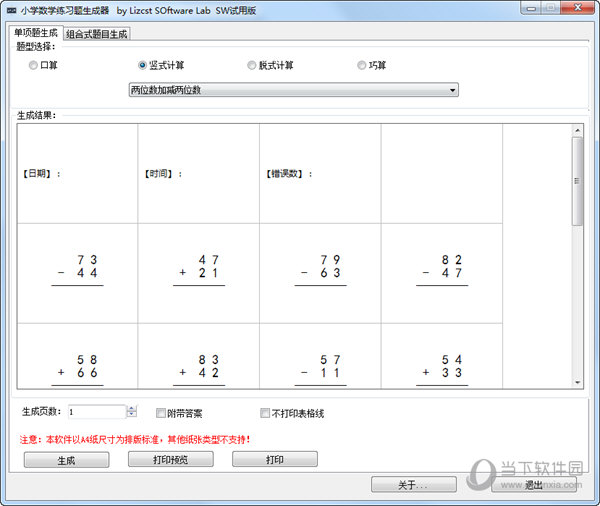Select the 79 − 63 problem cell

320,273
